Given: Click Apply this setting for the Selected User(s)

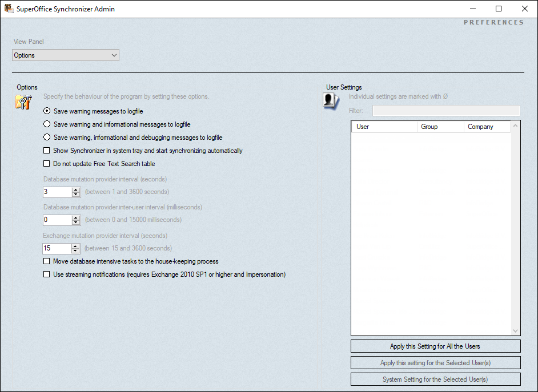Looking at the screenshot, I should click(x=435, y=362).
